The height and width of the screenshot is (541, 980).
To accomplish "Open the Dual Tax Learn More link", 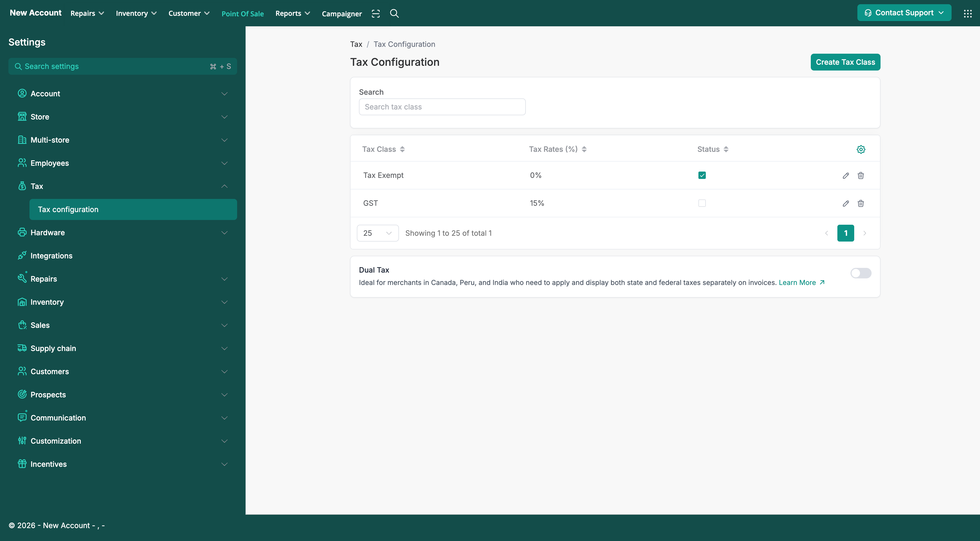I will [x=801, y=283].
